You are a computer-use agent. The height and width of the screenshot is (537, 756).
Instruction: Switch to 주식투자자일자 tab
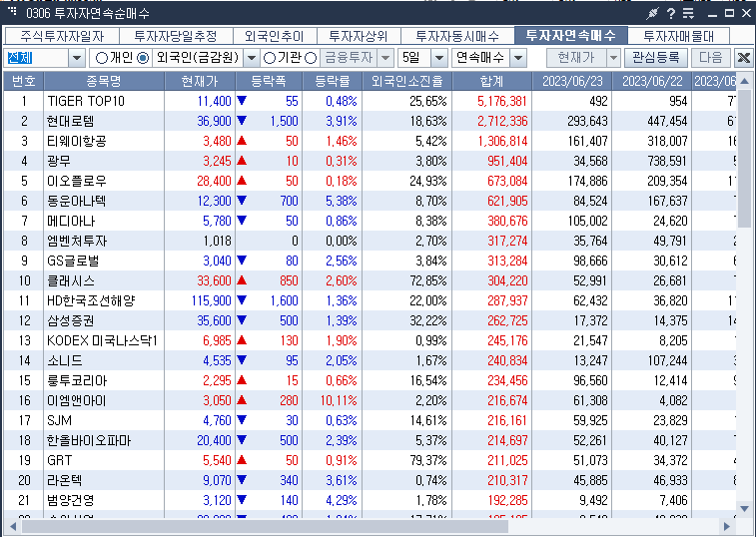[62, 36]
